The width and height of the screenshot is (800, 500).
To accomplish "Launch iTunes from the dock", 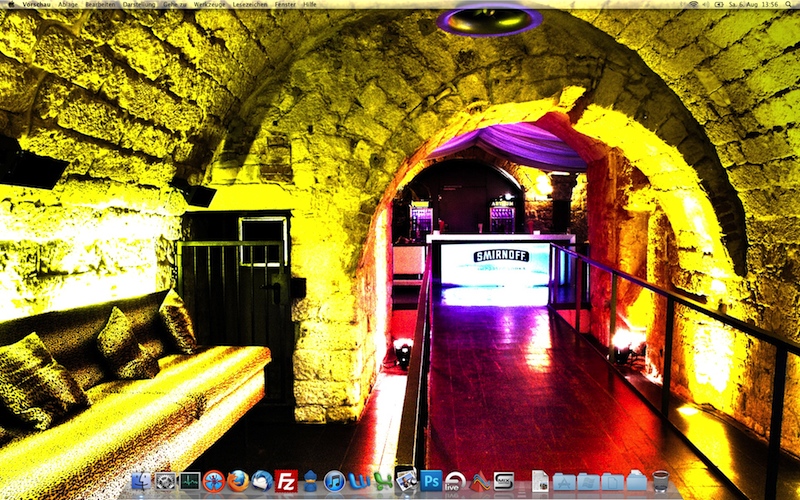I will (x=334, y=481).
